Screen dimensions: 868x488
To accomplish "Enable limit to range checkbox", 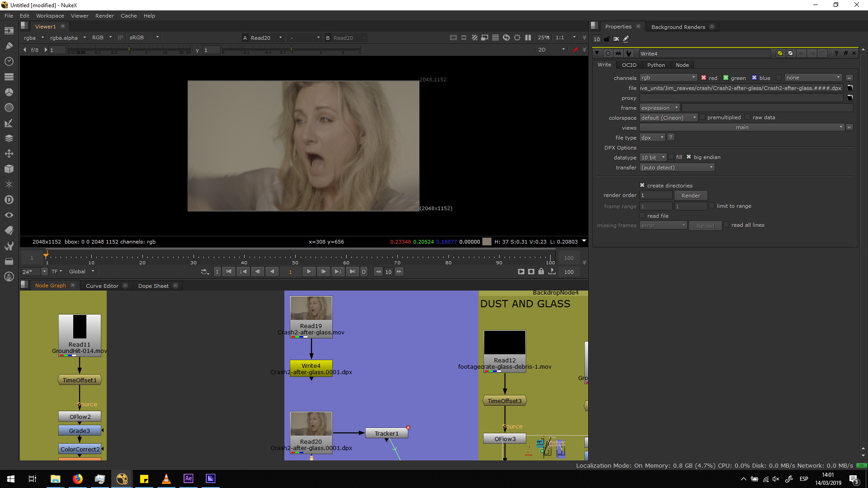I will point(712,206).
